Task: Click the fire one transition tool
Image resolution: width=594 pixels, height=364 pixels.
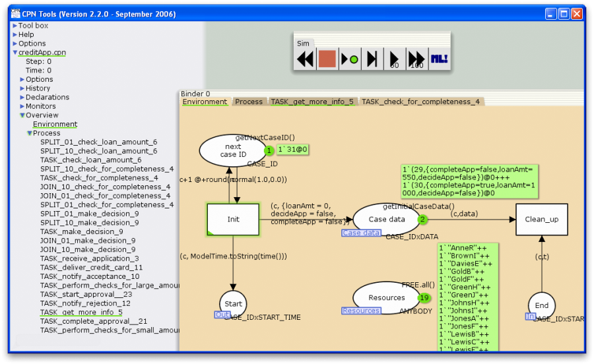Action: click(350, 59)
